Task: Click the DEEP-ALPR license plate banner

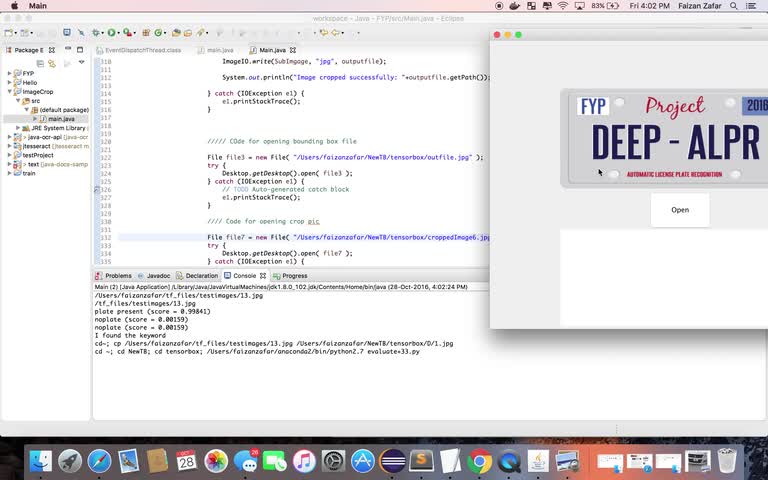Action: 664,138
